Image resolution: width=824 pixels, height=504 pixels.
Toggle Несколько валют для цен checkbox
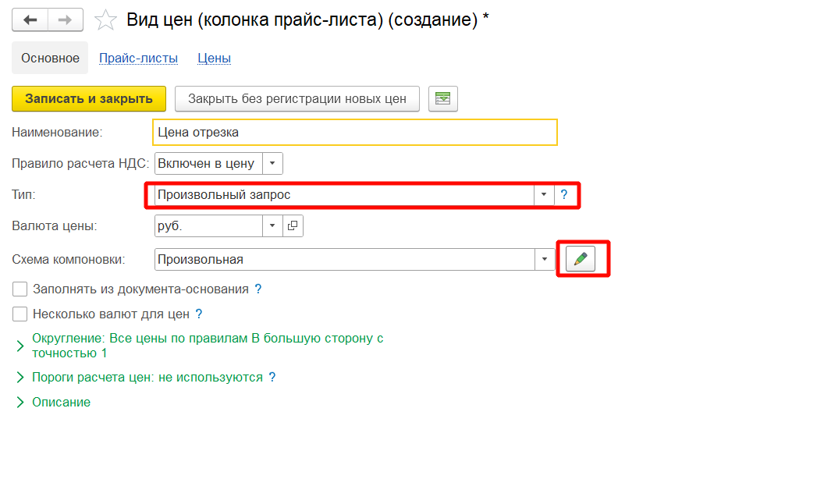pos(20,314)
